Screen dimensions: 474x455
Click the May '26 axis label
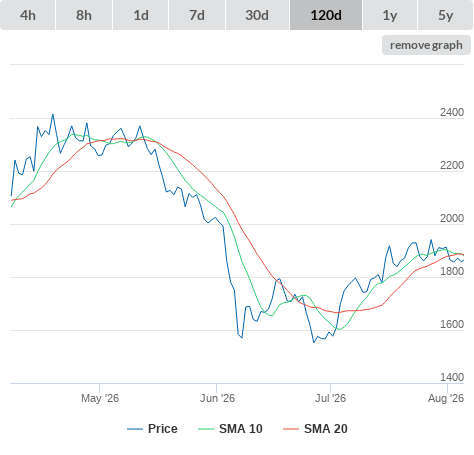click(100, 398)
